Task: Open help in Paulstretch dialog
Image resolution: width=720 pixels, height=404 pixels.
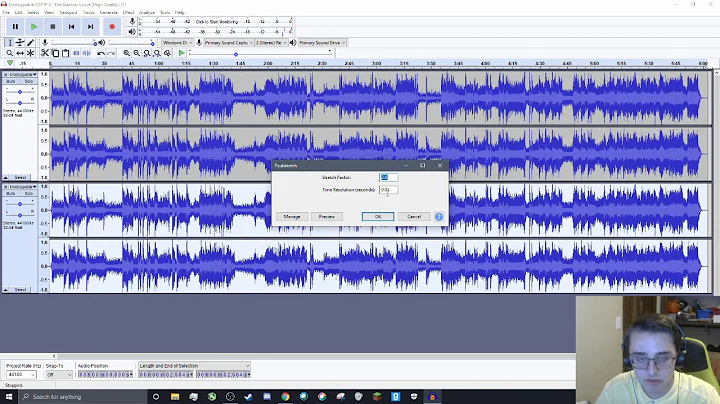Action: (x=439, y=217)
